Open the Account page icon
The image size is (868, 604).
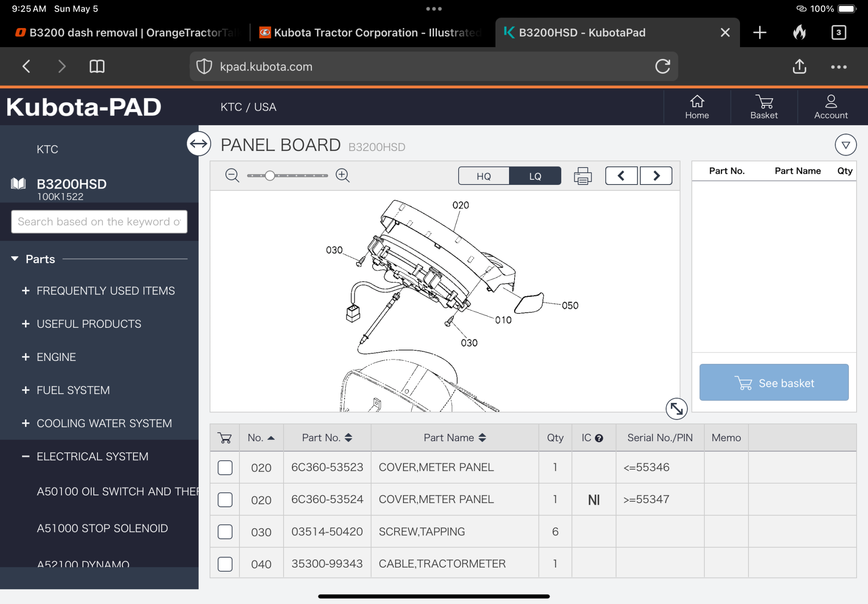pyautogui.click(x=831, y=107)
